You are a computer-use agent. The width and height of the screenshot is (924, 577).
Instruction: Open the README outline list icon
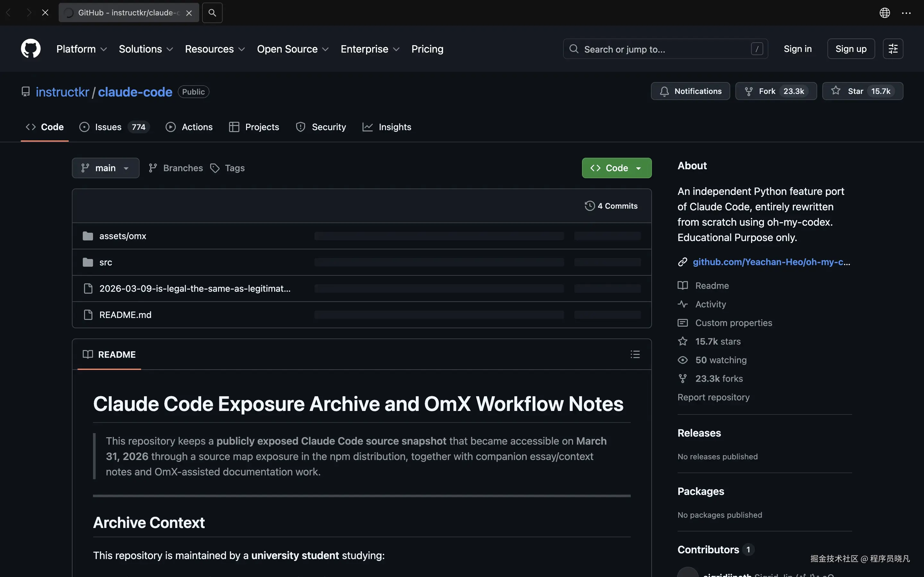635,354
